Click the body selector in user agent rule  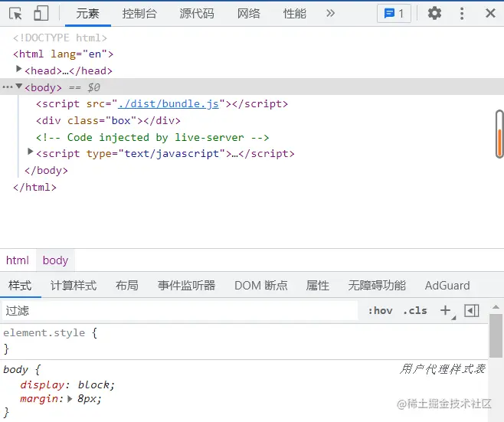(x=16, y=370)
